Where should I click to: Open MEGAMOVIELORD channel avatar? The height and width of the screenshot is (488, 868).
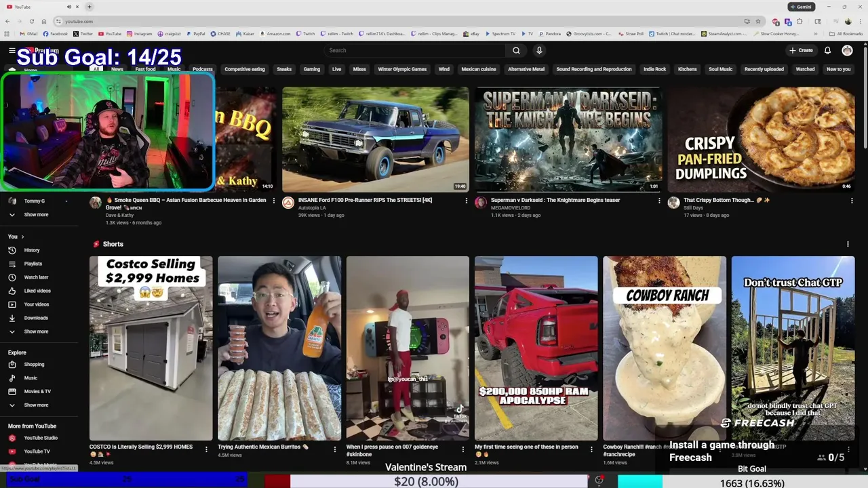[481, 202]
